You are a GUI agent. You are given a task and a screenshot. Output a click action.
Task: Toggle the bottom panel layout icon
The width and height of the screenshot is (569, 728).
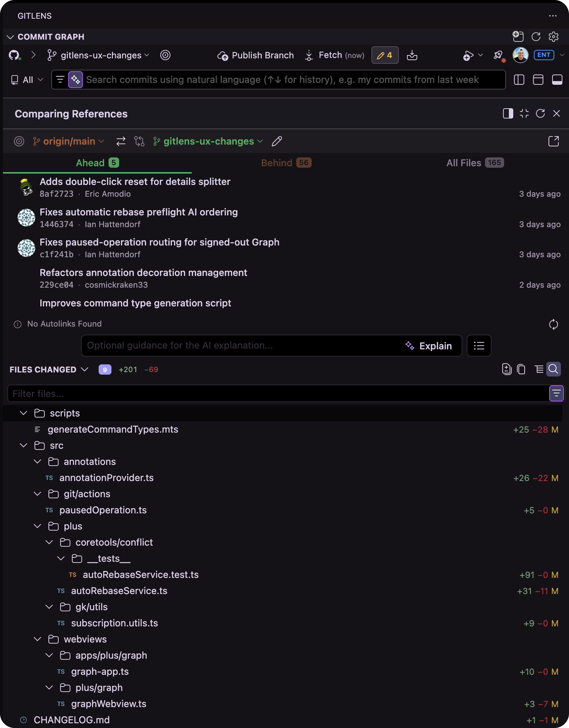(557, 80)
